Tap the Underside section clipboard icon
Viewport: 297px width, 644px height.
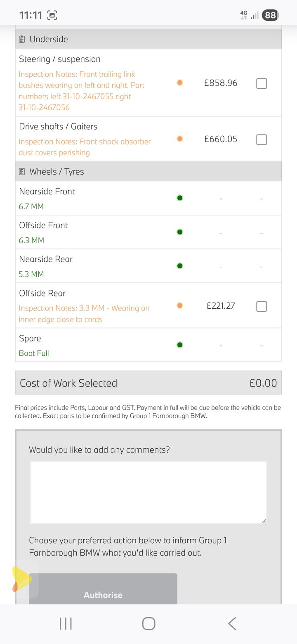pyautogui.click(x=22, y=39)
